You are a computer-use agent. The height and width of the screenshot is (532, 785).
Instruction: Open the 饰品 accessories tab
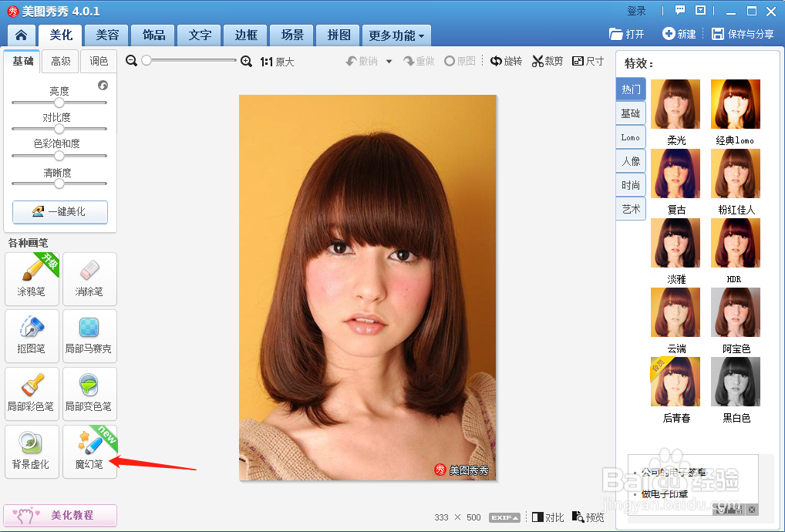tap(153, 35)
